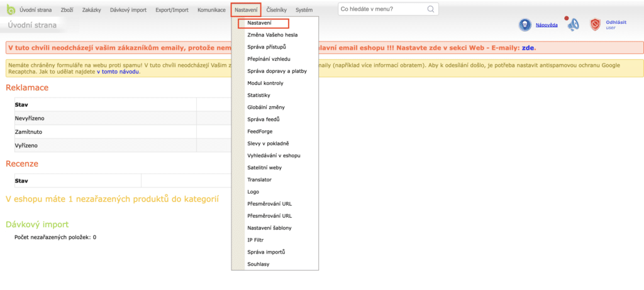Follow the 'zde' link in red warning
Screen dimensions: 644x290
pos(528,48)
